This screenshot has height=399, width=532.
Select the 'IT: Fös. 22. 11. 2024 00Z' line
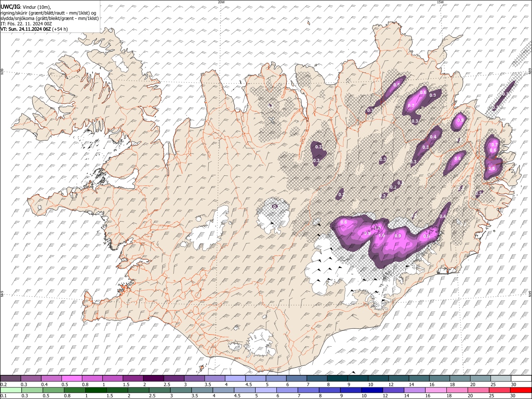click(x=26, y=24)
